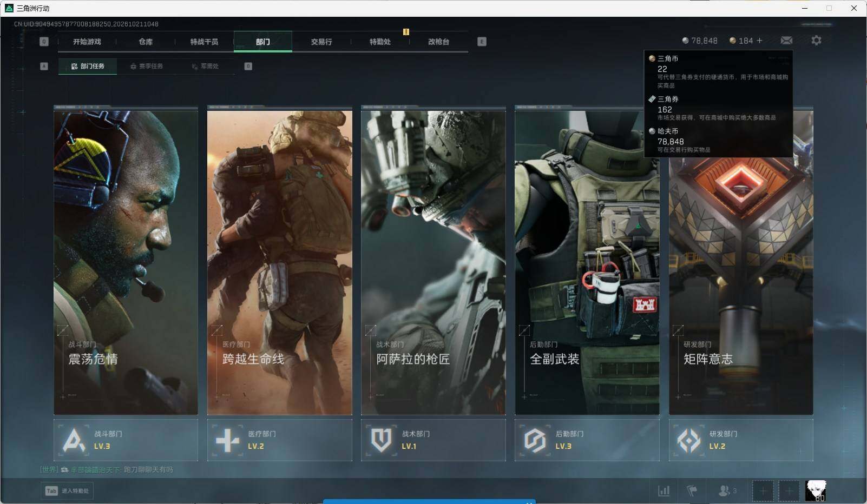Screen dimensions: 867x504
Task: Select the 战术部门 shield emblem icon
Action: point(381,440)
